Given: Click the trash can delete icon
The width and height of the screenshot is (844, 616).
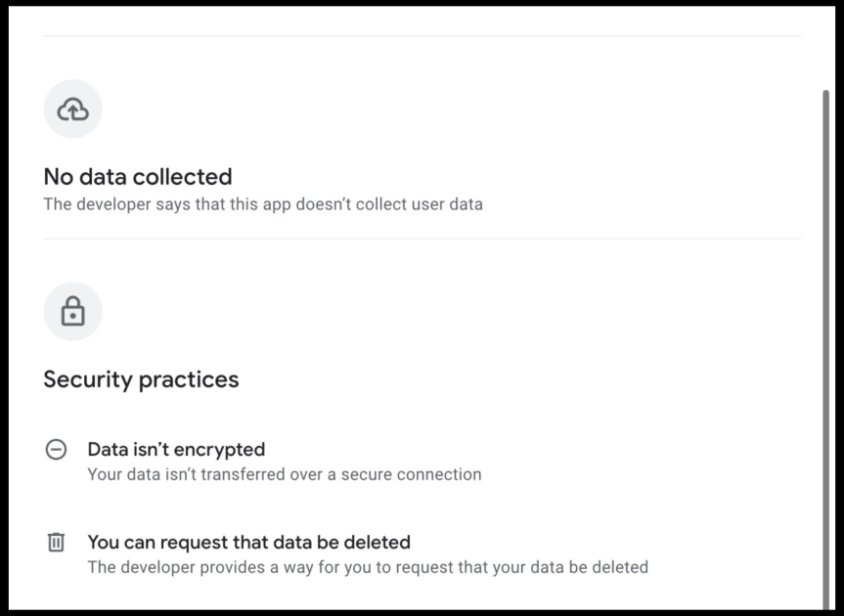Looking at the screenshot, I should (x=57, y=542).
